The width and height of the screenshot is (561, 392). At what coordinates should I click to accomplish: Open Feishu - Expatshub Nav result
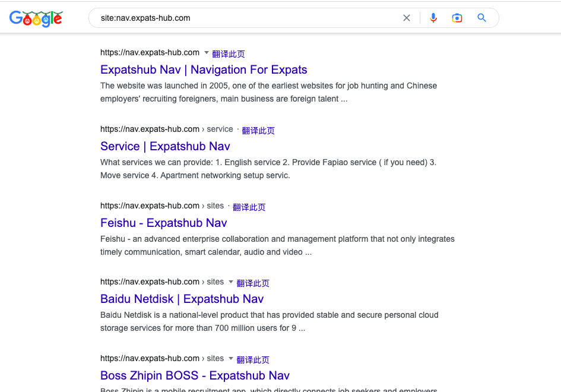(163, 223)
